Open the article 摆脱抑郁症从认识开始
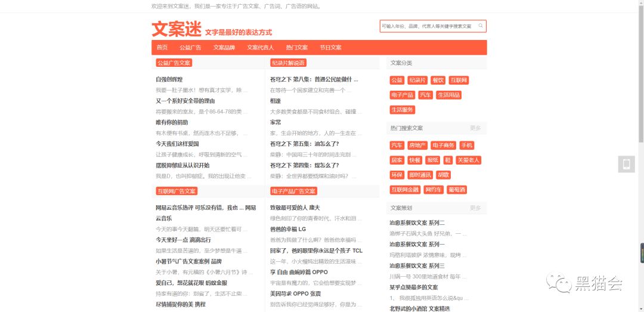Image resolution: width=644 pixels, height=312 pixels. (182, 165)
